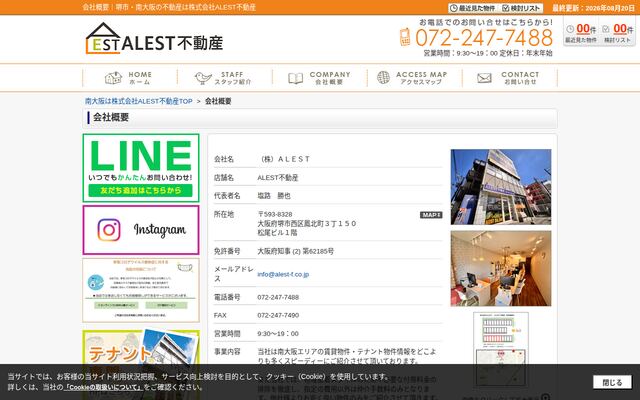640x400 pixels.
Task: Open the HOME ホーム menu item
Action: pyautogui.click(x=130, y=78)
